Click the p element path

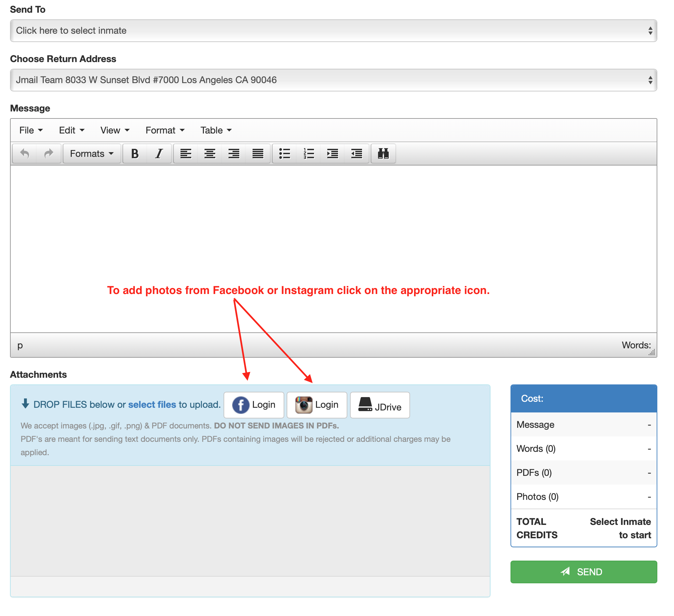(x=20, y=345)
